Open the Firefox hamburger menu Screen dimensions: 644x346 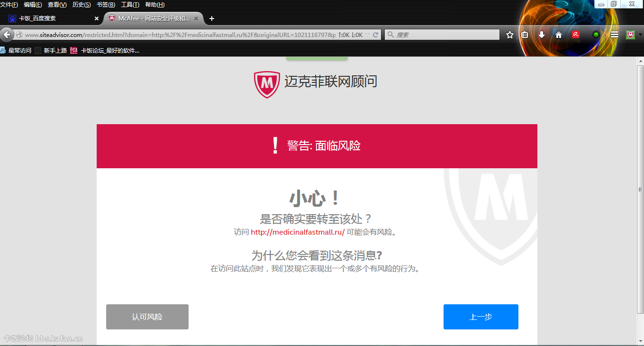pyautogui.click(x=615, y=35)
